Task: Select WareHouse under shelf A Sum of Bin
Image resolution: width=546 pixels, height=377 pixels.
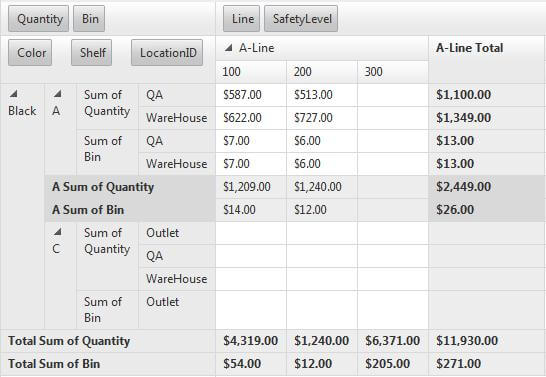Action: (177, 164)
